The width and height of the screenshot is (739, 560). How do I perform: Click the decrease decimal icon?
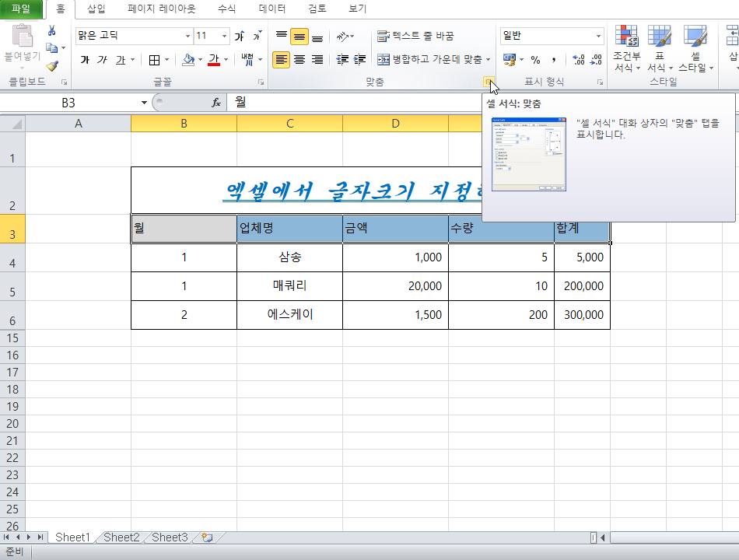pos(596,60)
